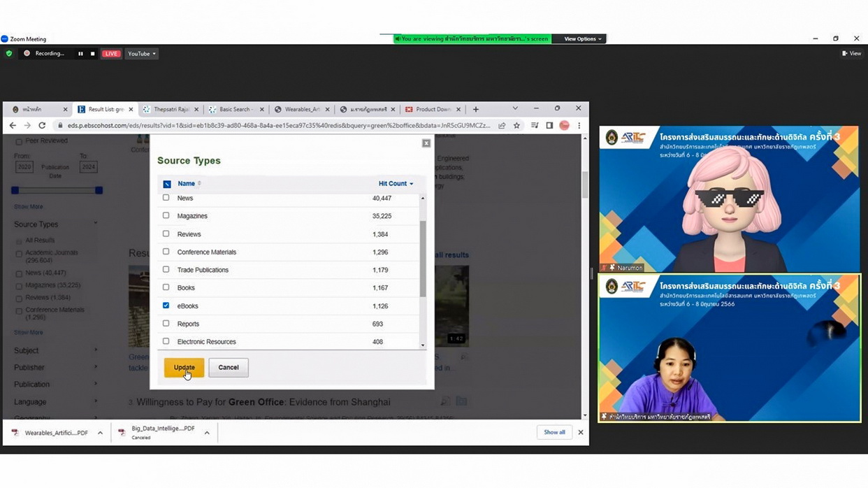The image size is (868, 488).
Task: Click the dialog list scrollbar down arrow
Action: [x=422, y=345]
